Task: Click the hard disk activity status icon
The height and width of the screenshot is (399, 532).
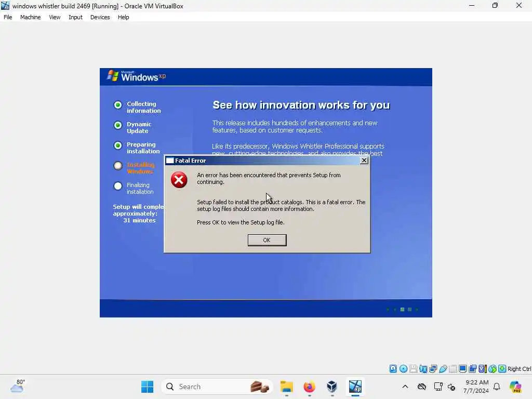Action: point(393,368)
